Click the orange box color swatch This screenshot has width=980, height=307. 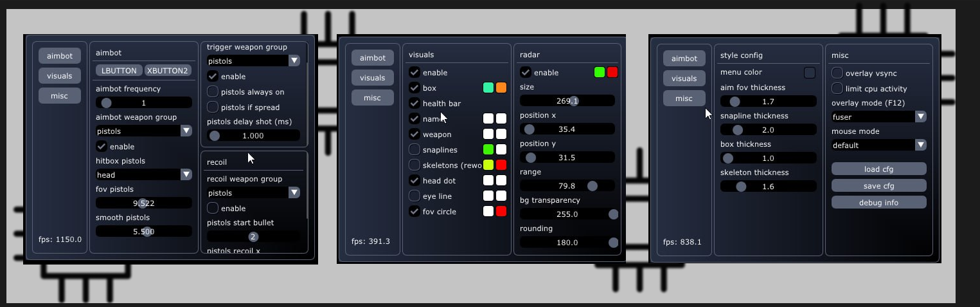(501, 88)
